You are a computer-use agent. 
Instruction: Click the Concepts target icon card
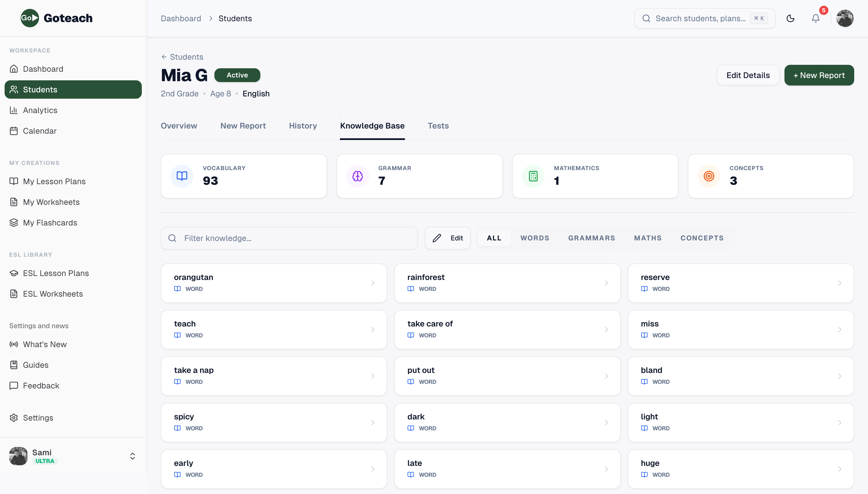[x=708, y=176]
